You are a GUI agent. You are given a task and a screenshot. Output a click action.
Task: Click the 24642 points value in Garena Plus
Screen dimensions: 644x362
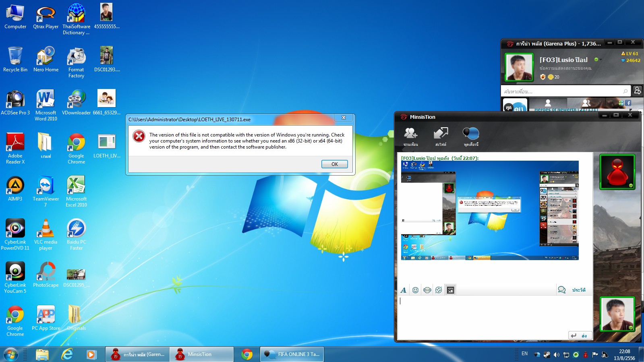[x=631, y=60]
